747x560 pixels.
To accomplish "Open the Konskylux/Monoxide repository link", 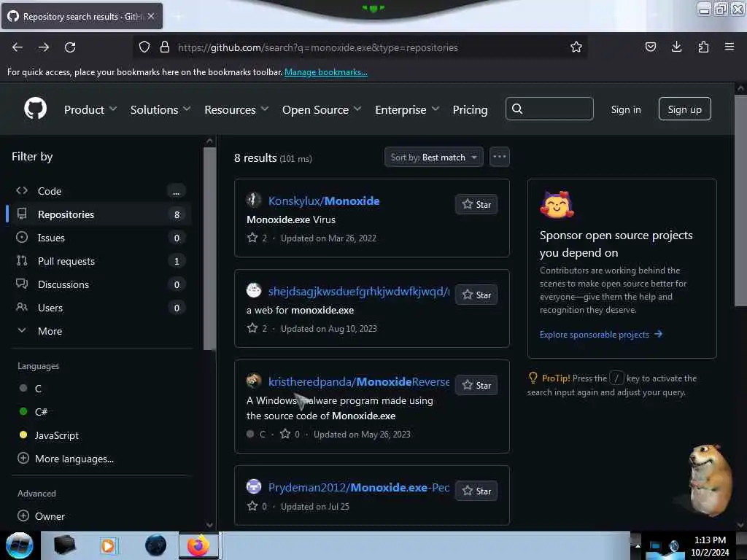I will [x=324, y=201].
